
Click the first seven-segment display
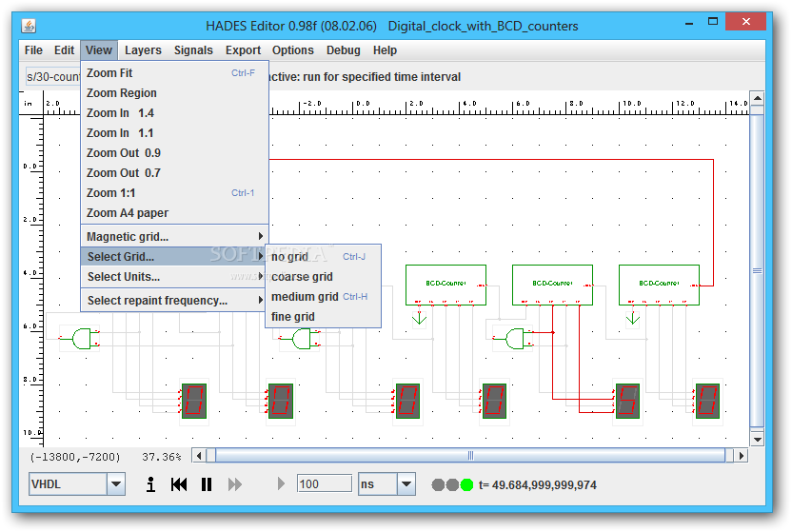coord(194,402)
